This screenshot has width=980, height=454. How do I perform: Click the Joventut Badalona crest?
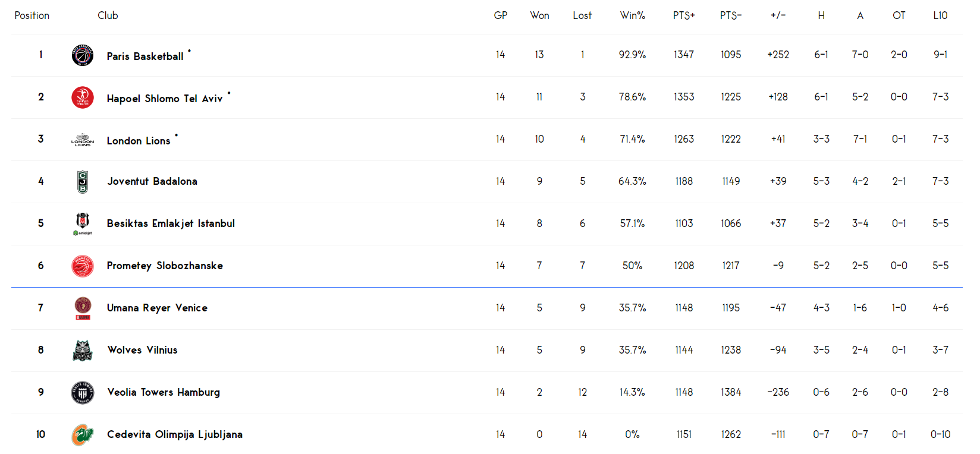click(x=83, y=182)
